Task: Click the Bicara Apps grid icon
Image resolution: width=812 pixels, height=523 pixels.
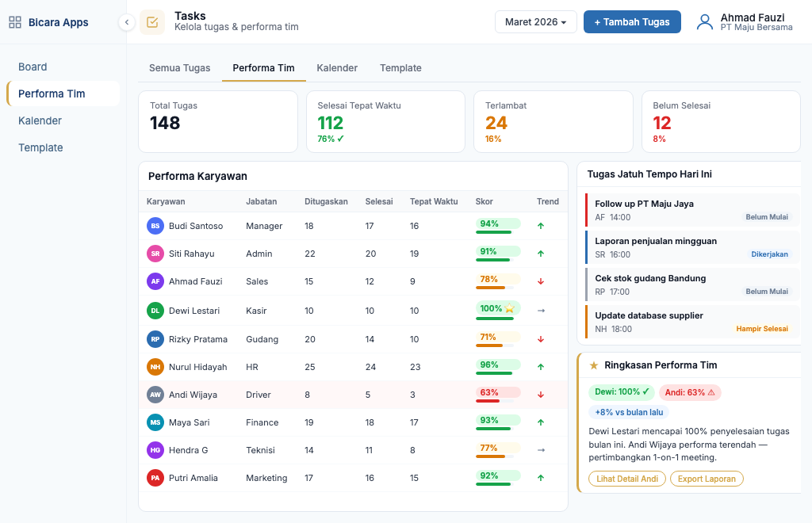Action: (15, 22)
